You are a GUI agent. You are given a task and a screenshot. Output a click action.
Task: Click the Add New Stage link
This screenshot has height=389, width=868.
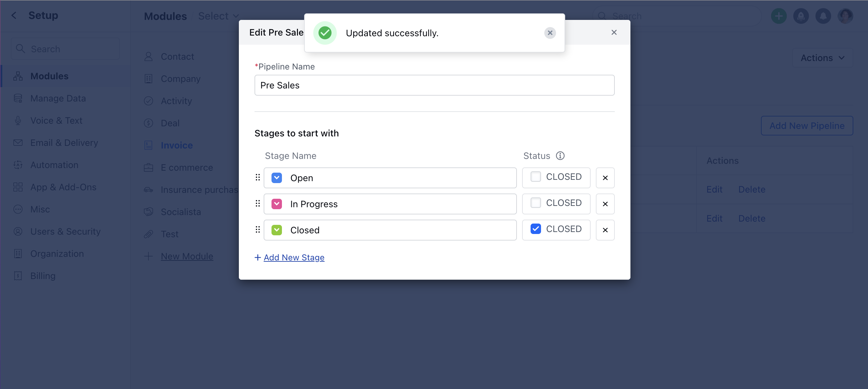point(294,257)
